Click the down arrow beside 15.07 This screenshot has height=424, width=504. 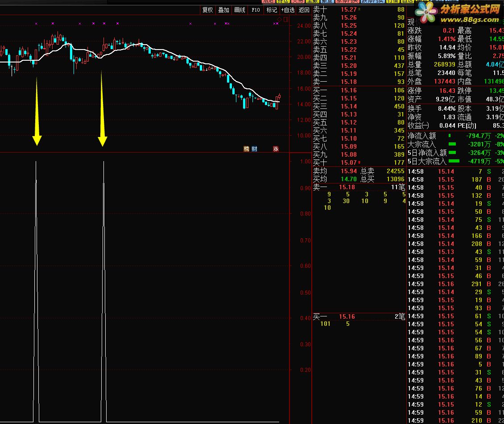pos(359,162)
